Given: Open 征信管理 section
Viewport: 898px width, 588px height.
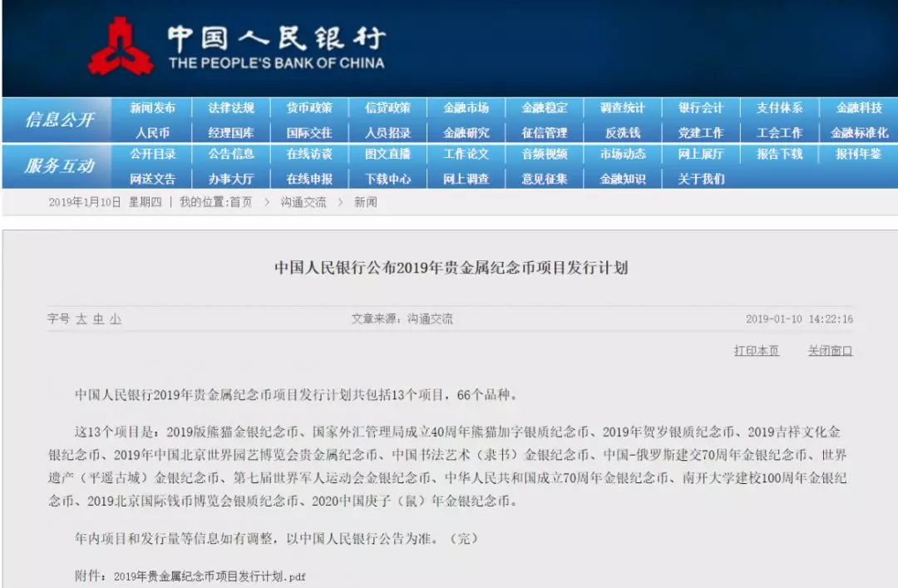Looking at the screenshot, I should tap(545, 133).
